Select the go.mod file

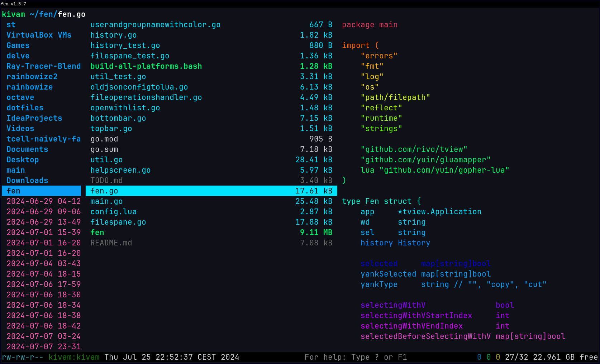(x=211, y=139)
